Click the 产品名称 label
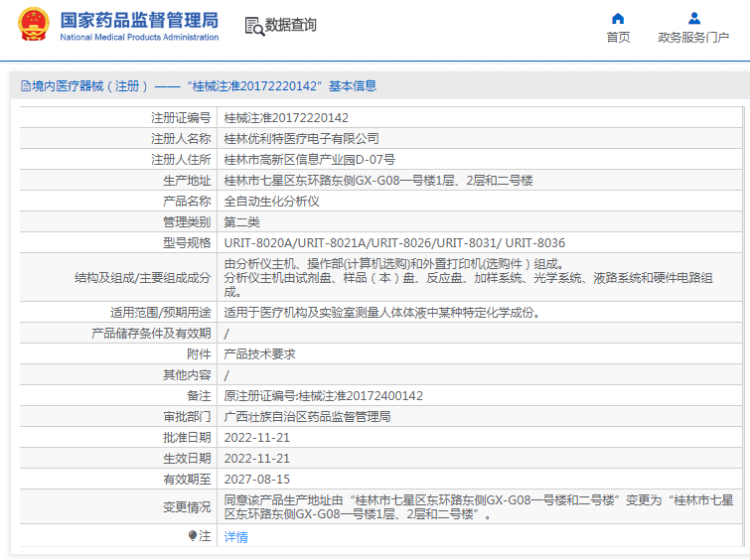750x560 pixels. click(187, 202)
